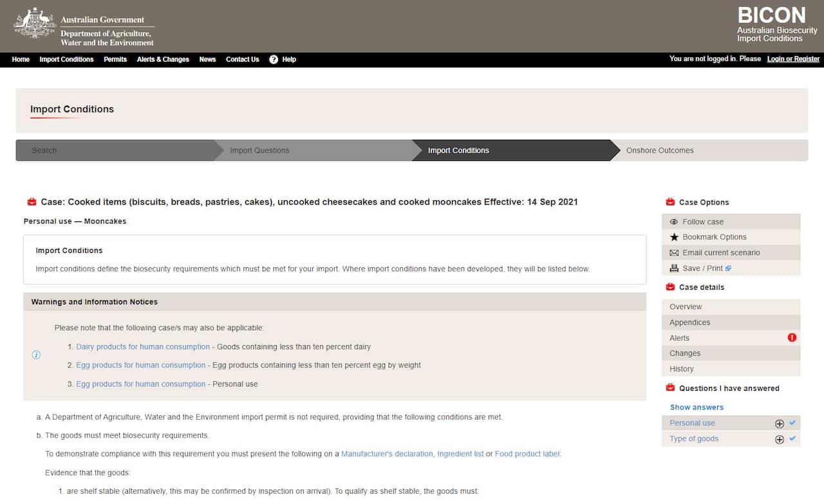Click the red alert badge beside Alerts
Image resolution: width=824 pixels, height=504 pixels.
coord(792,337)
